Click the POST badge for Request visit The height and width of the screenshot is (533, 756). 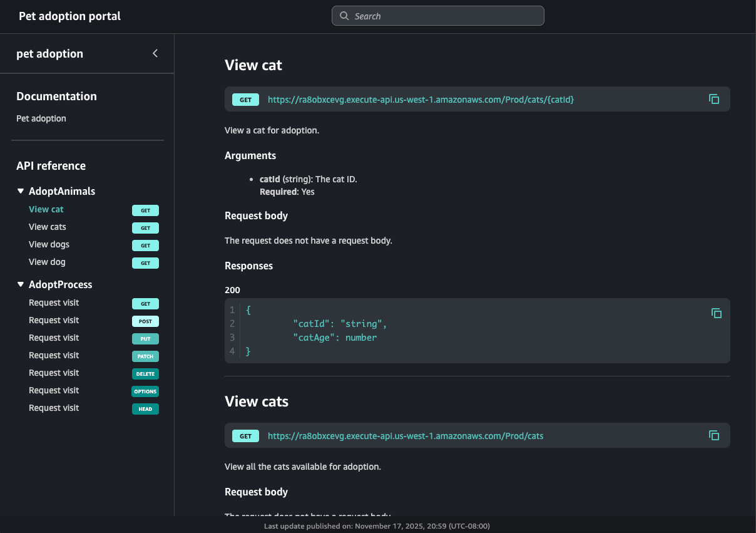point(145,321)
